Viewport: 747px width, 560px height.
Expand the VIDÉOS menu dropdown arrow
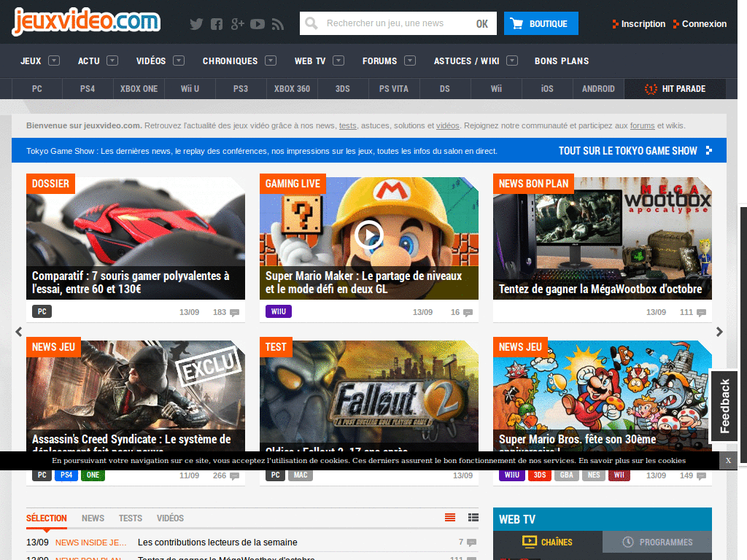tap(179, 61)
